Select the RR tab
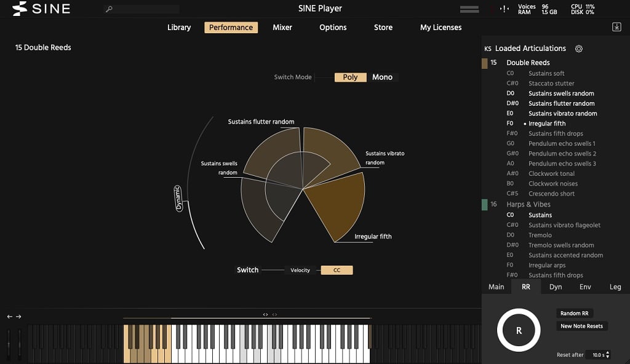 tap(526, 287)
